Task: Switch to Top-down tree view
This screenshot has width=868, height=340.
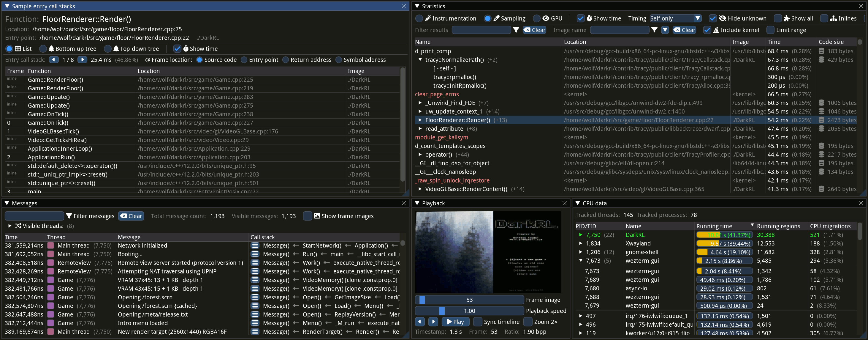Action: pos(108,48)
